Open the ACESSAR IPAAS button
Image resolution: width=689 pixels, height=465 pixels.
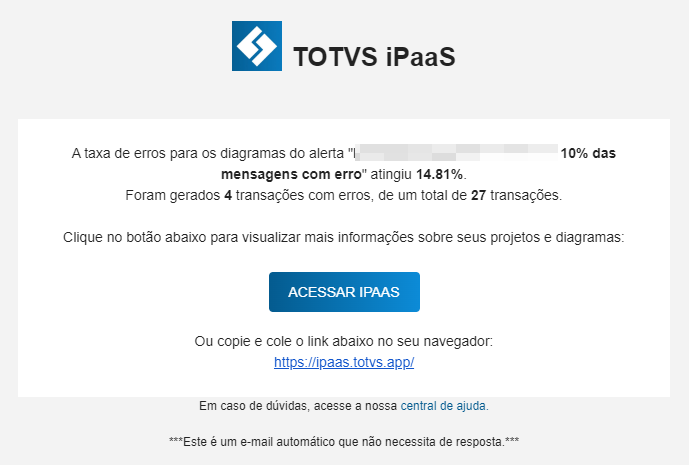click(344, 292)
